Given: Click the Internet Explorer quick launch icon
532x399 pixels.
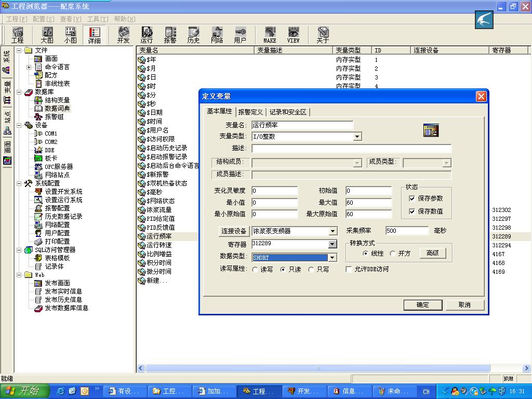Looking at the screenshot, I should coord(60,391).
